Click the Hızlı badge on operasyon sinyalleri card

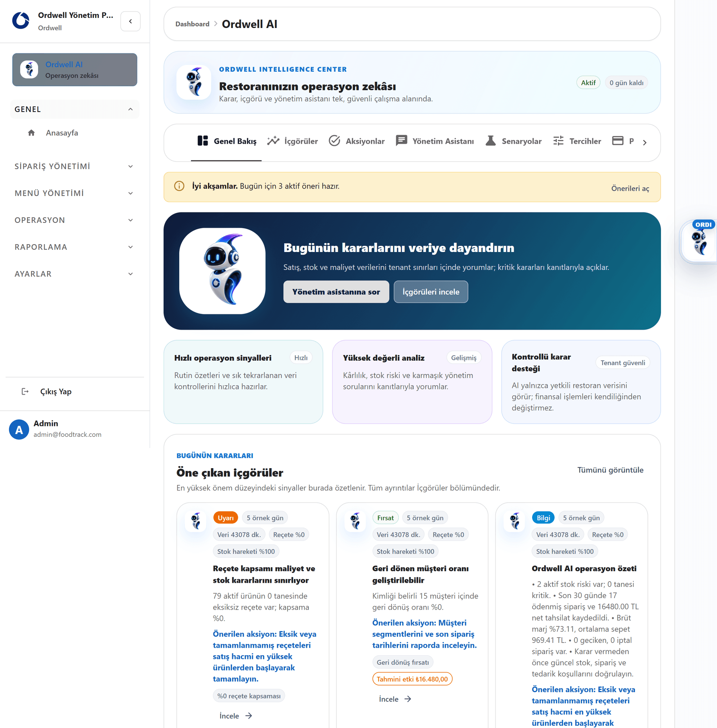(x=301, y=358)
